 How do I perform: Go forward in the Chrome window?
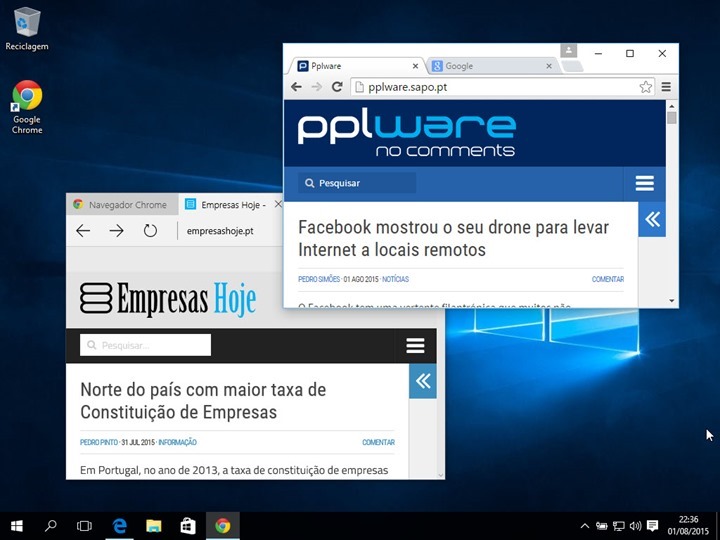(317, 87)
